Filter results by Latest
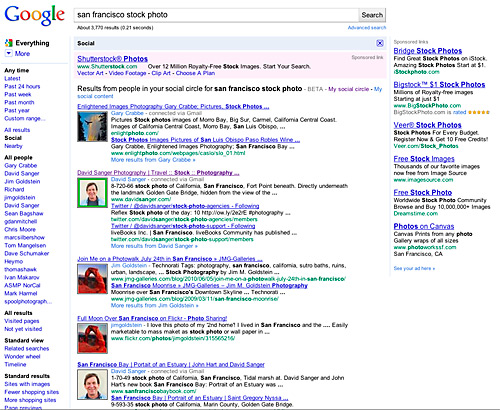 click(12, 78)
